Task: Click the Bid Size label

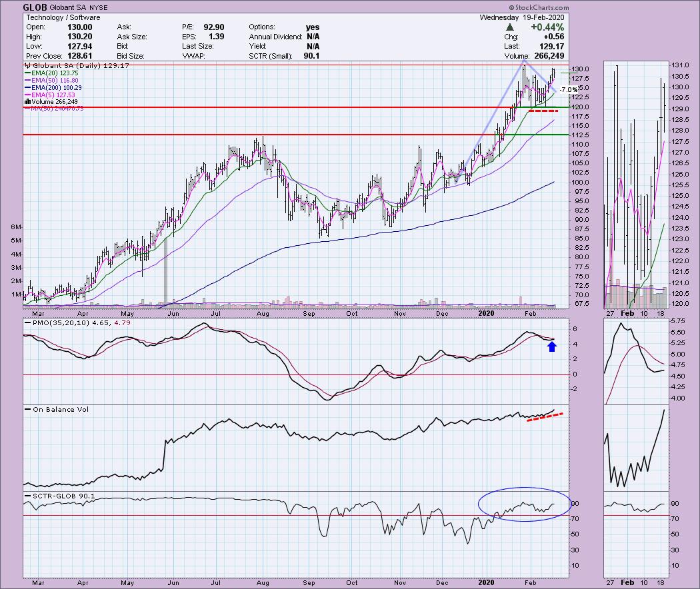Action: pos(131,56)
